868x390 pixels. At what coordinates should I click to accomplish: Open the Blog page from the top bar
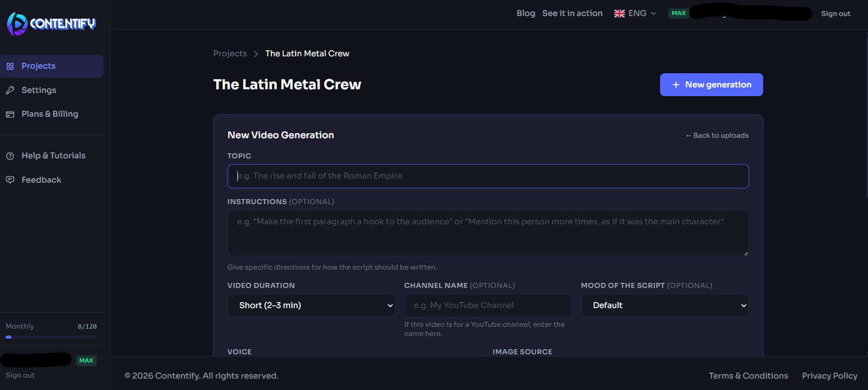(526, 13)
